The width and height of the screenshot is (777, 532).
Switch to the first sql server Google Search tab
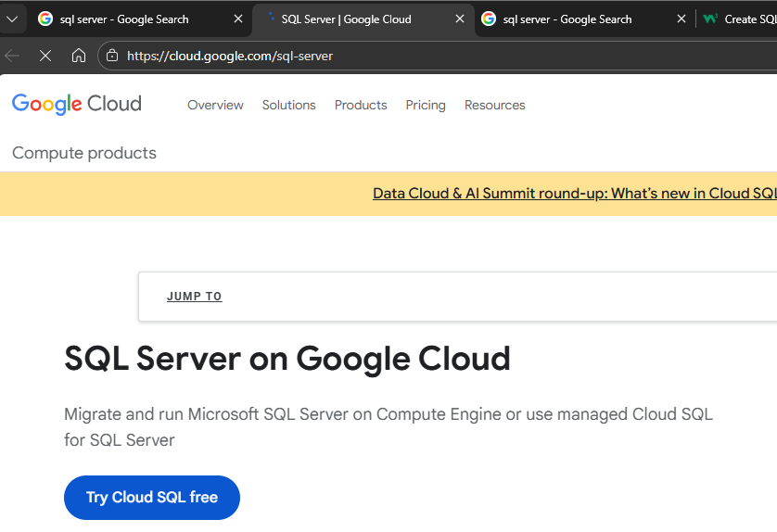pyautogui.click(x=123, y=19)
